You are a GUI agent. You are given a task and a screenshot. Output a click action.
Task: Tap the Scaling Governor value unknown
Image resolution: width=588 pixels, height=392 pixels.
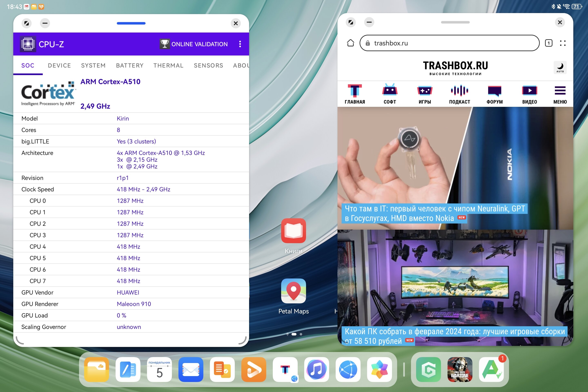click(129, 327)
